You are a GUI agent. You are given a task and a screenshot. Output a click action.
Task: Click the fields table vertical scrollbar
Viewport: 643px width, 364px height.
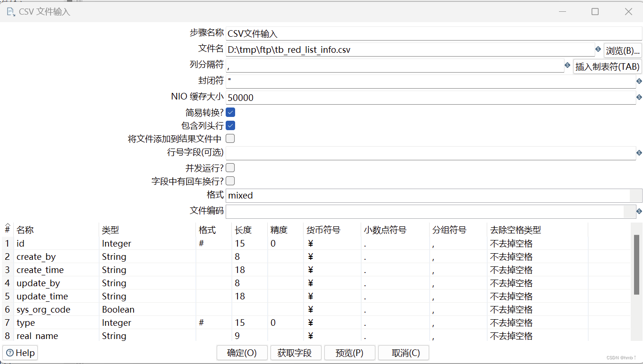(636, 264)
